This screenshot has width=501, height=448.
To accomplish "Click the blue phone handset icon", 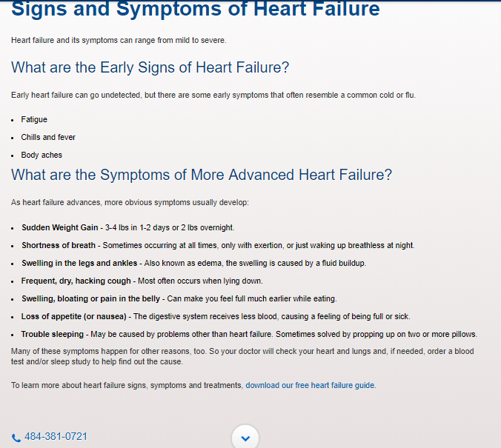I will point(16,438).
